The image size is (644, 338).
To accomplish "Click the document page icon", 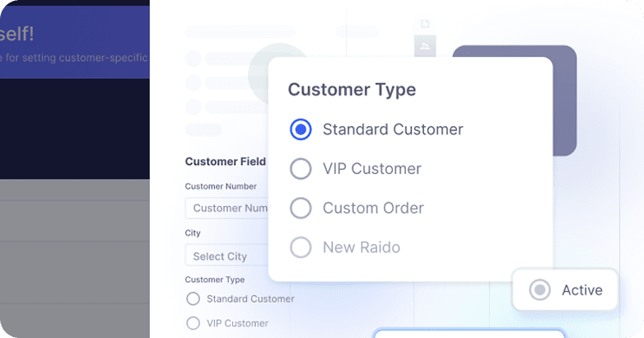I will [425, 23].
